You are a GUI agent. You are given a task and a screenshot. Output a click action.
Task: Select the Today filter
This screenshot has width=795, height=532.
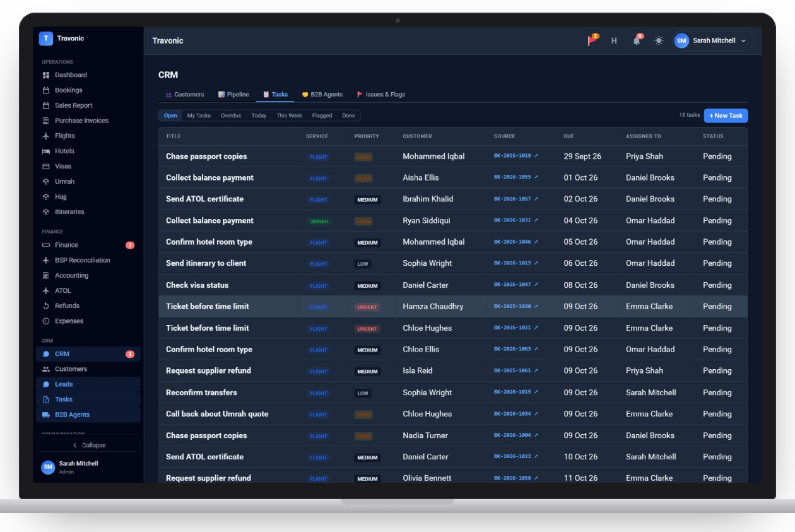coord(259,115)
